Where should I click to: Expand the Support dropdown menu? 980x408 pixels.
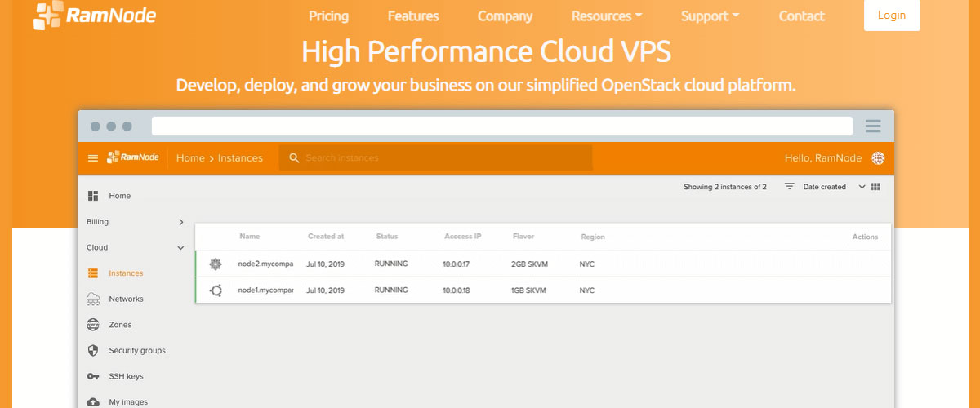(710, 16)
